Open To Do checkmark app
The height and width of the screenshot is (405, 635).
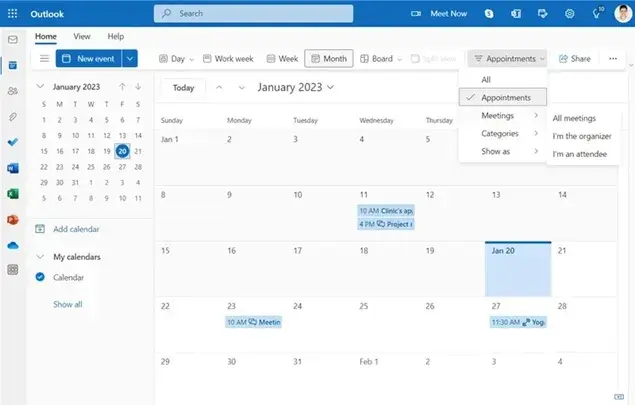[13, 142]
